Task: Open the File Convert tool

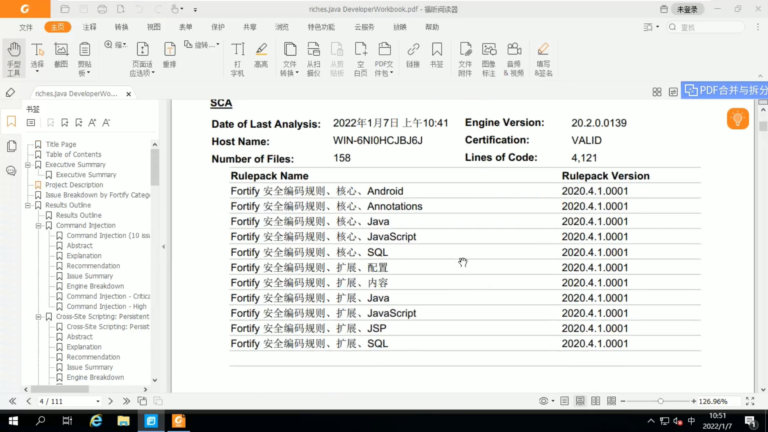Action: (290, 59)
